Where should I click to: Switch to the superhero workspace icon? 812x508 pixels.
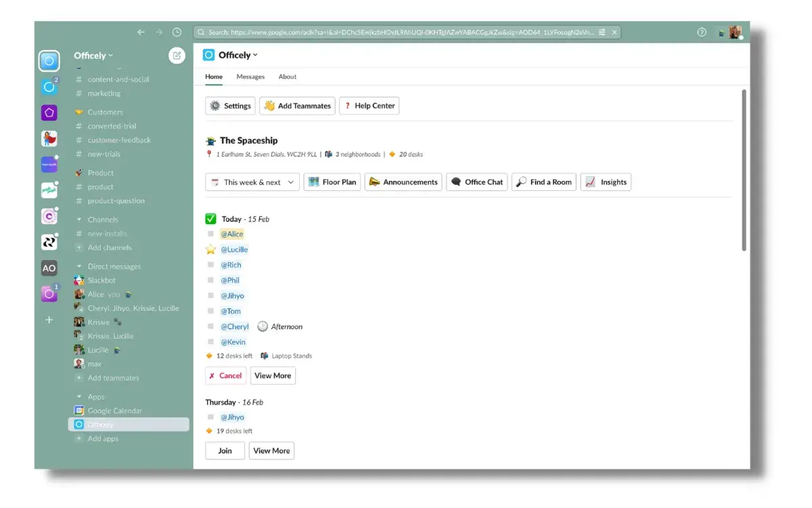pos(49,138)
